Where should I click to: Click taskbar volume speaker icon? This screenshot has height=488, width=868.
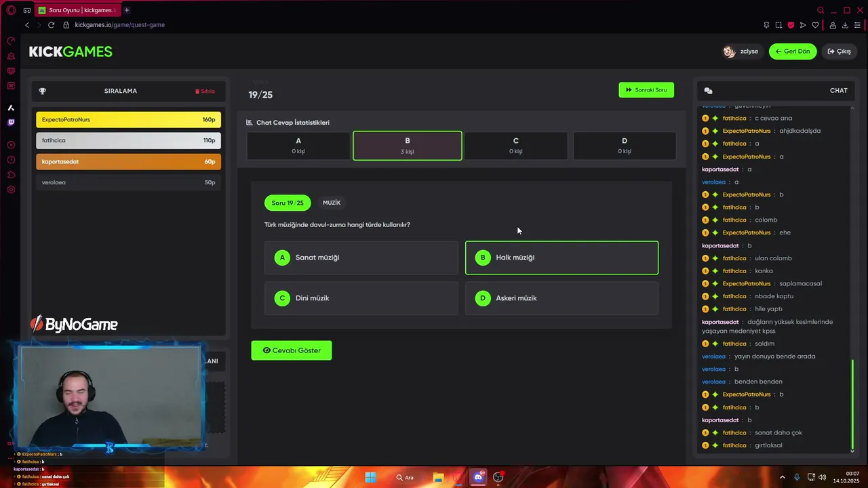click(821, 477)
